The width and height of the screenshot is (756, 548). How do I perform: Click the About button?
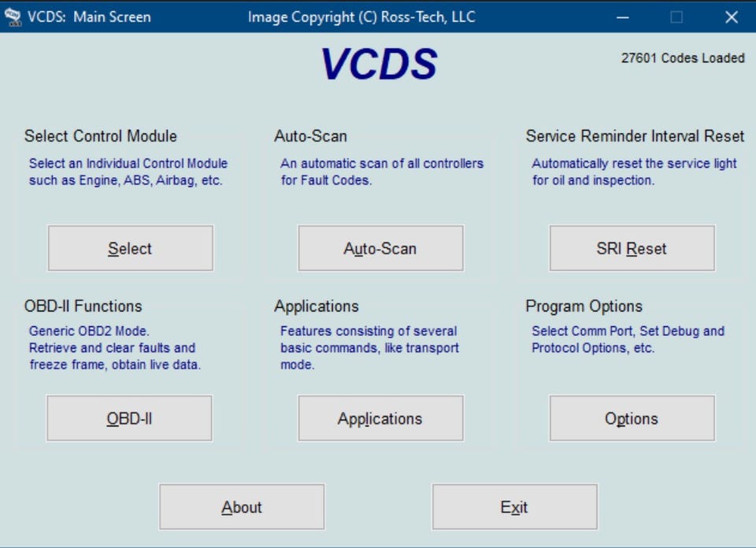[x=242, y=507]
